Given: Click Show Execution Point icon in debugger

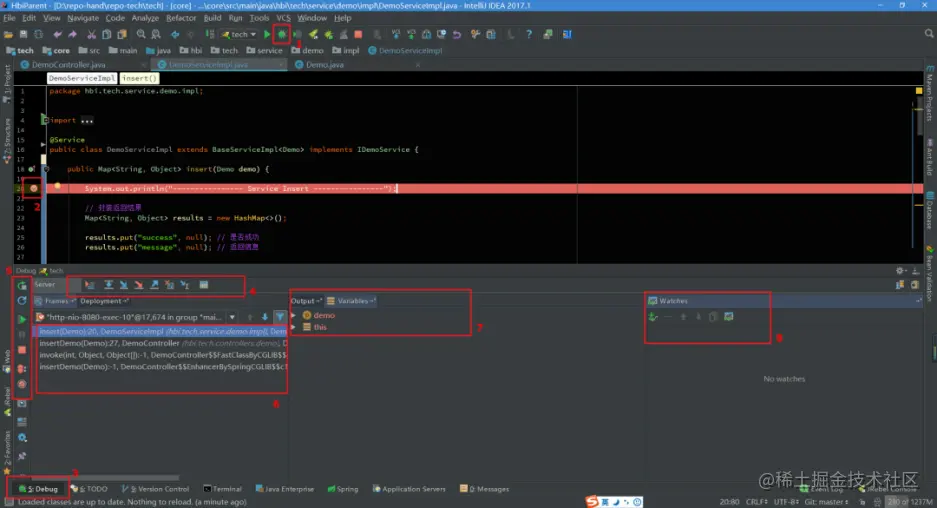Looking at the screenshot, I should [x=90, y=285].
